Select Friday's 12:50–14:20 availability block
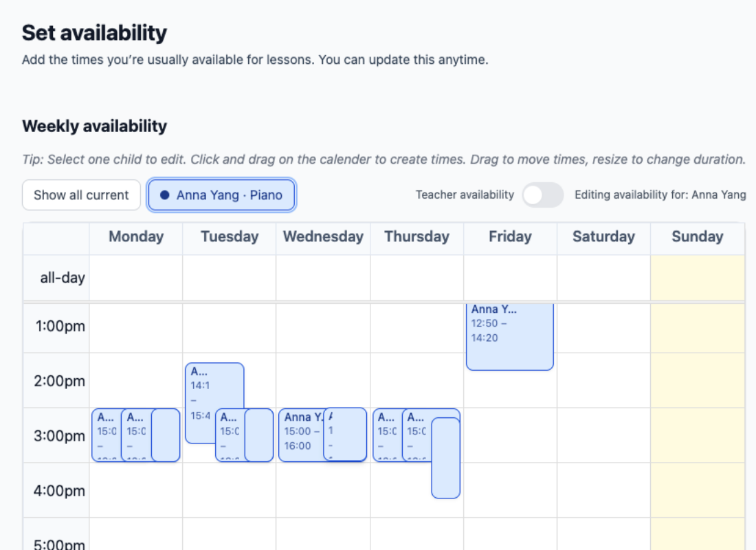Screen dimensions: 756x550 509,335
